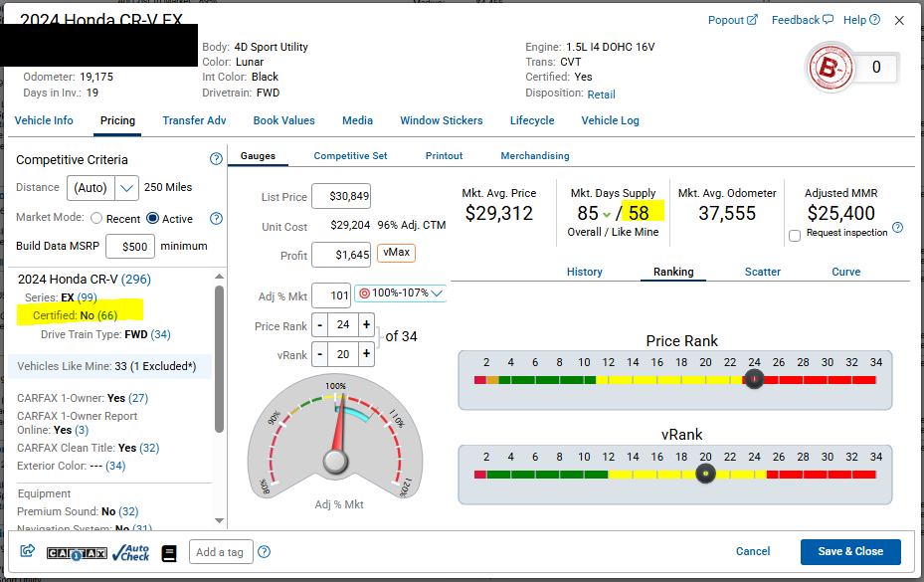This screenshot has height=582, width=924.
Task: Click criteria list scroll up arrow
Action: pyautogui.click(x=219, y=276)
